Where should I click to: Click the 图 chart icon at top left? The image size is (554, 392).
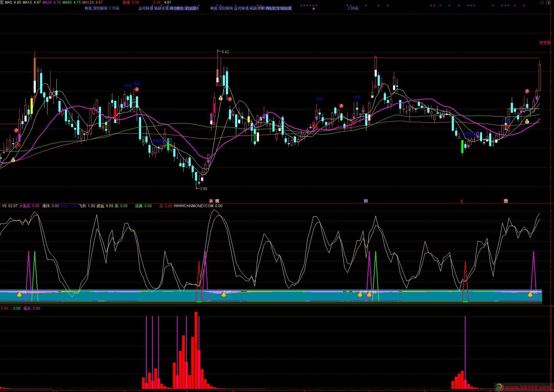tap(2, 2)
